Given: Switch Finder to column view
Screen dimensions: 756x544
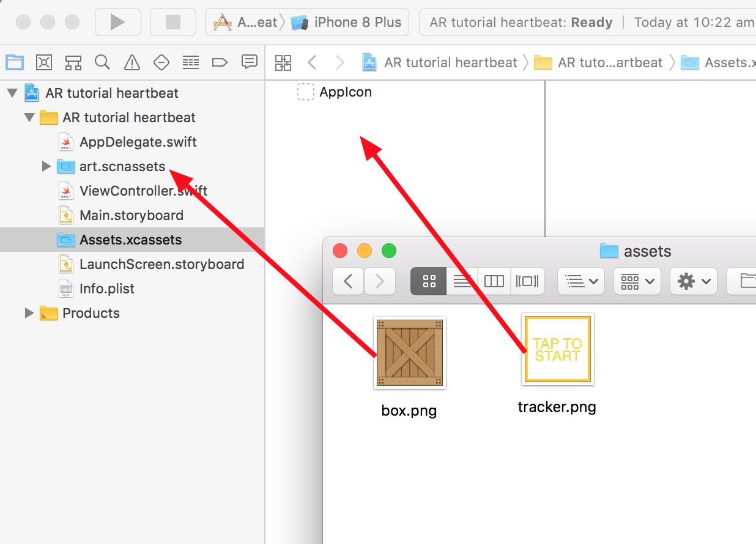Looking at the screenshot, I should [x=494, y=281].
